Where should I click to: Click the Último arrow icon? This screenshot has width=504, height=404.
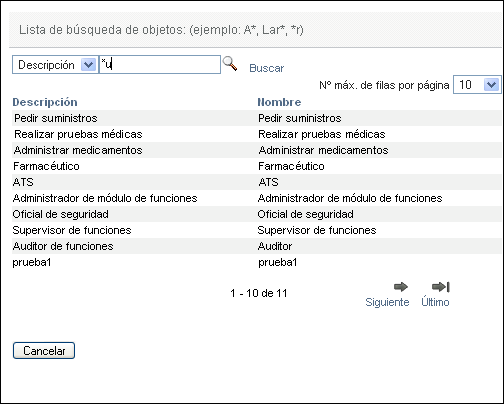pos(441,286)
